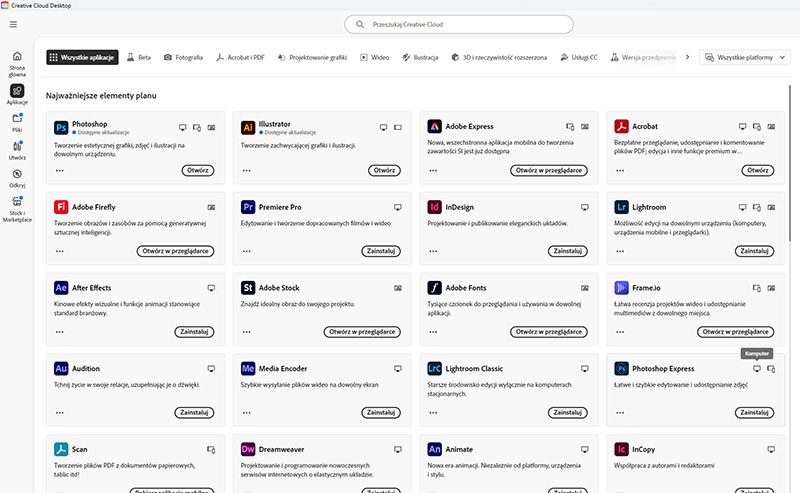800x493 pixels.
Task: Click the Frame.io app icon
Action: coord(621,287)
